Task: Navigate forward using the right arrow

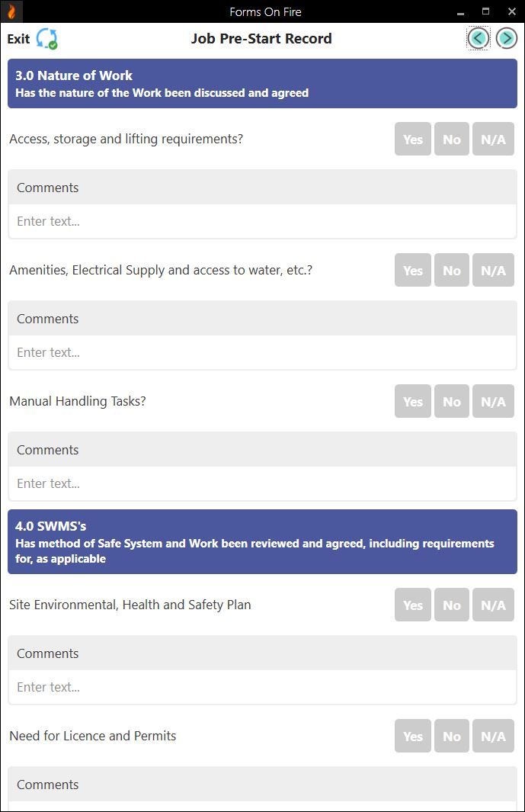Action: coord(506,37)
